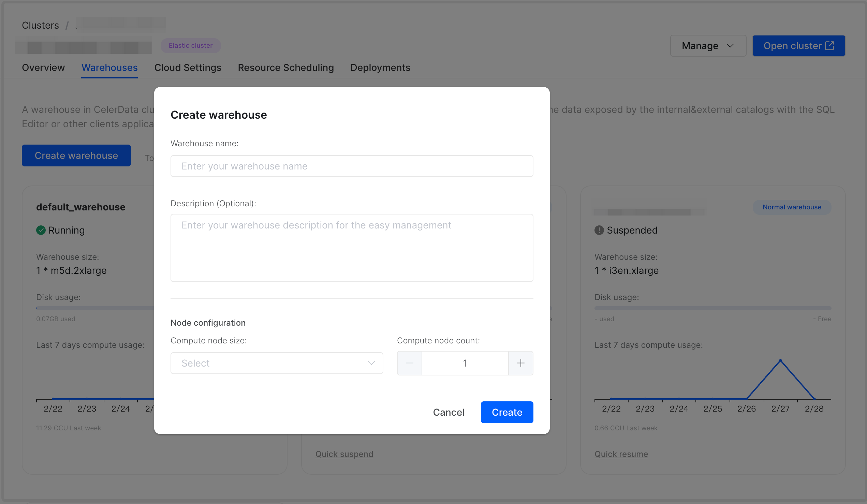Click the warehouse Description text area
This screenshot has height=504, width=867.
352,248
